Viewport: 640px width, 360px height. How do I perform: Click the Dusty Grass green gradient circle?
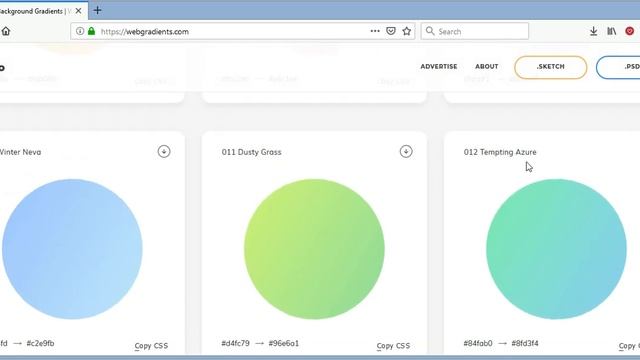click(x=314, y=249)
